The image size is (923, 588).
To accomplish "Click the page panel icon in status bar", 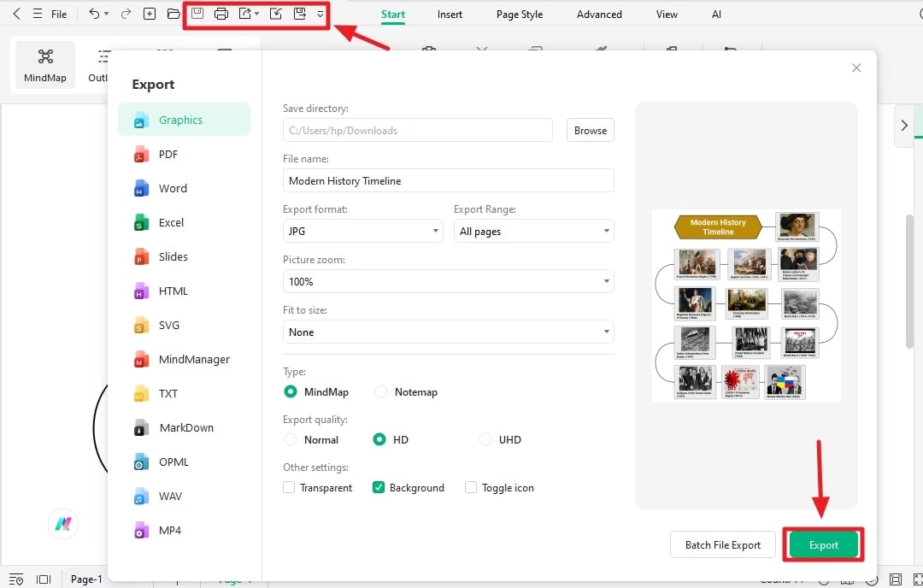I will [x=44, y=579].
